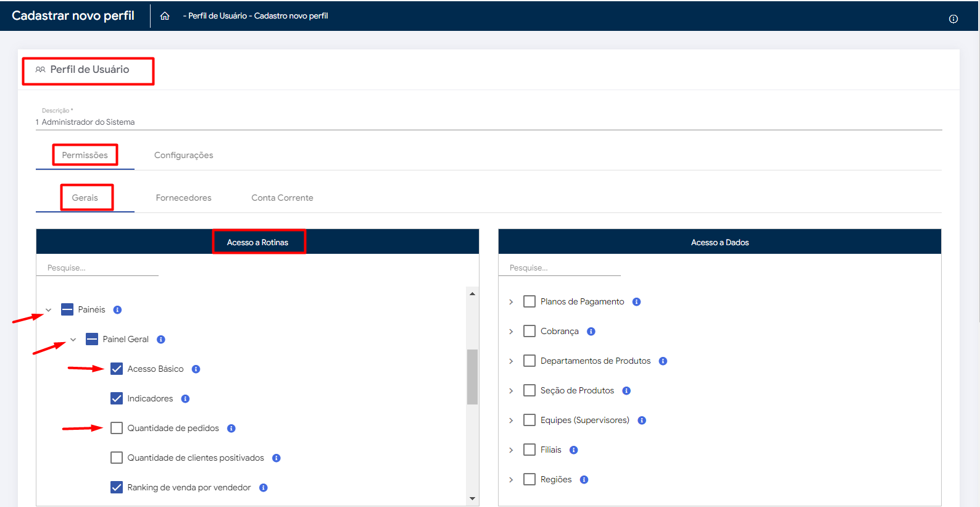Show info for Quantidade de pedidos

231,429
